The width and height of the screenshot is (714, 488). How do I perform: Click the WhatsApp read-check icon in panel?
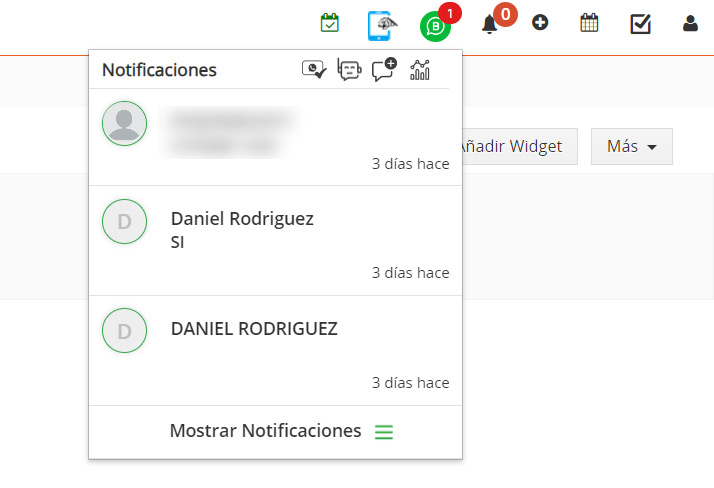[x=314, y=70]
